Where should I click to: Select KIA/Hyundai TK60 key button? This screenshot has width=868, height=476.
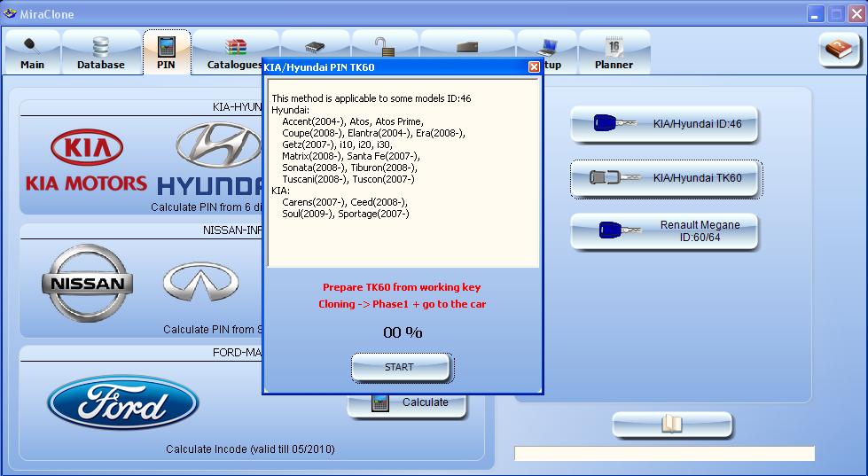click(x=664, y=178)
